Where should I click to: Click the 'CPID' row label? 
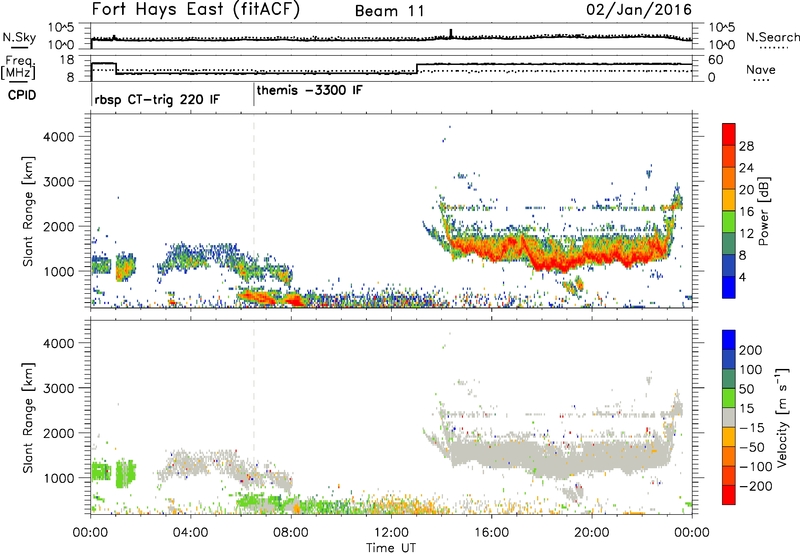22,95
